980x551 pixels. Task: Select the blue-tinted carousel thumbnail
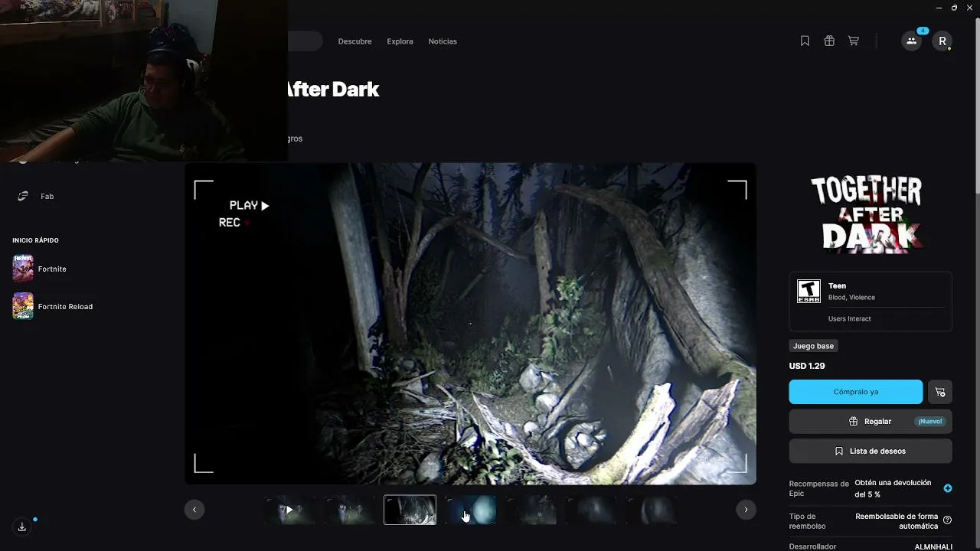tap(470, 510)
